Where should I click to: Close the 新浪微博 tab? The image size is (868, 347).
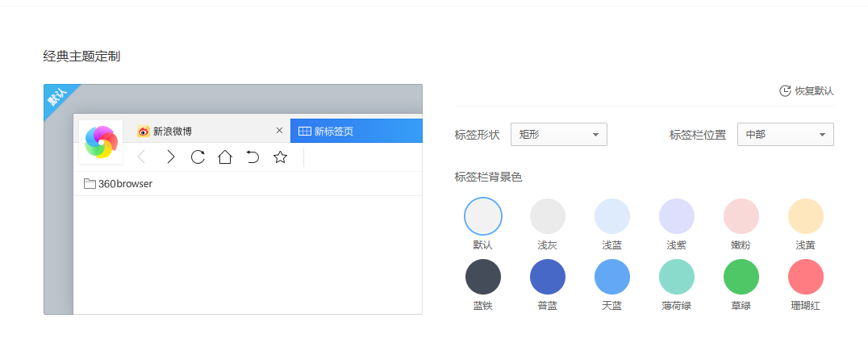coord(279,131)
